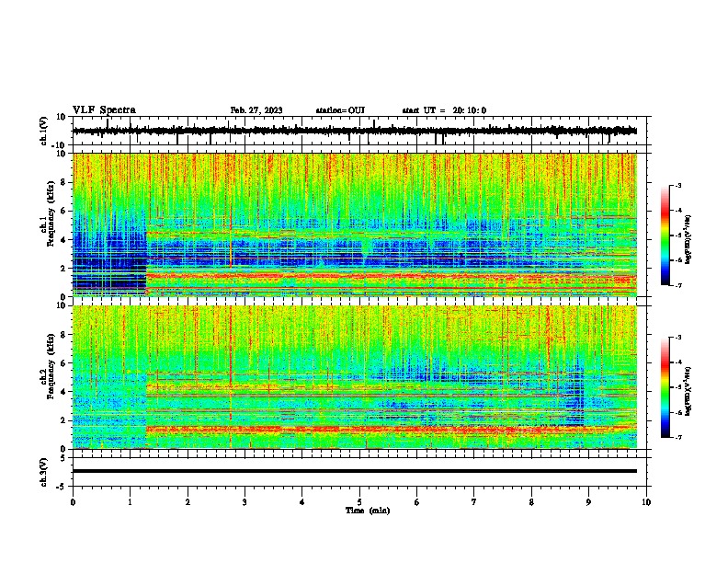Click time axis tick label "2"

pyautogui.click(x=188, y=502)
